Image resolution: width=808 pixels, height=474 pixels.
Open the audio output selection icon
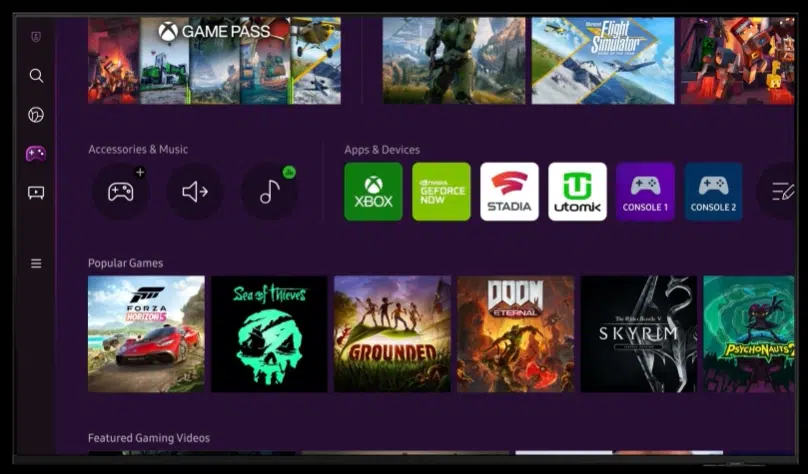pyautogui.click(x=195, y=192)
